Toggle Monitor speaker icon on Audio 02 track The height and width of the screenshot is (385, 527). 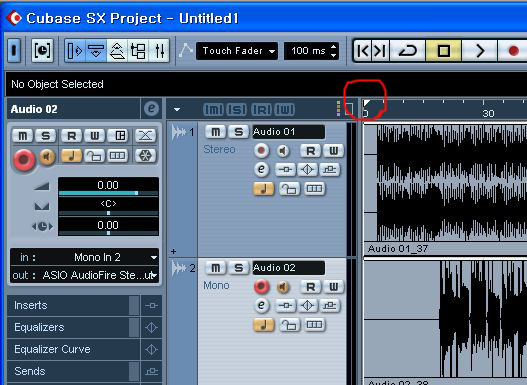pyautogui.click(x=283, y=287)
